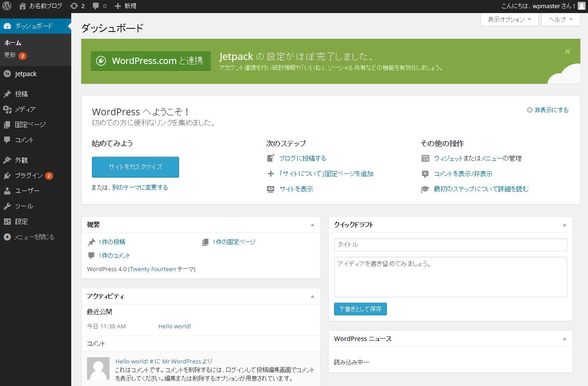Image resolution: width=588 pixels, height=386 pixels.
Task: Click the サイトをカスタマイズ button
Action: 135,167
